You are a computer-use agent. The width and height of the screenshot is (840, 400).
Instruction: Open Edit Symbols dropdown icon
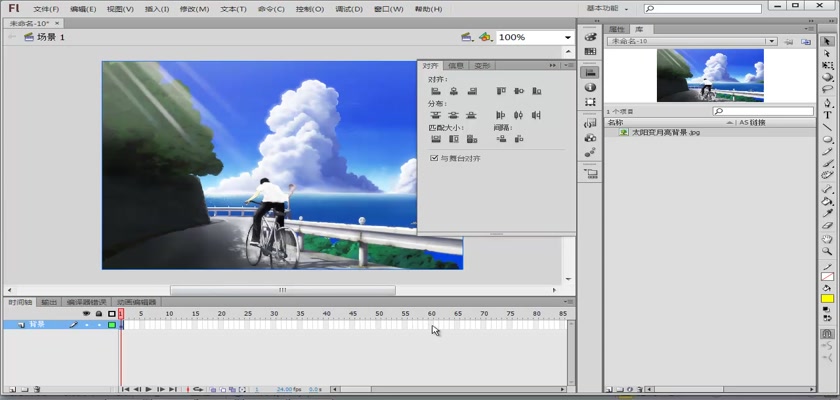[485, 37]
